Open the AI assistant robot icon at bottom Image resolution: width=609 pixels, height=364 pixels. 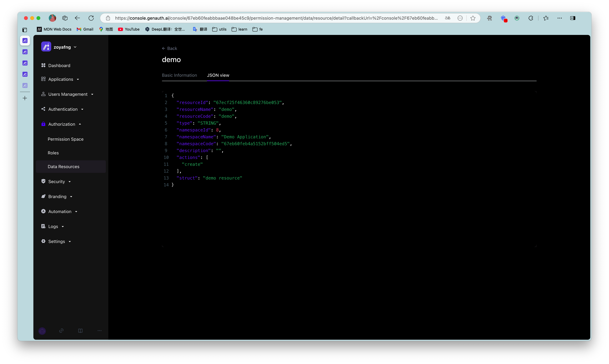tap(42, 331)
